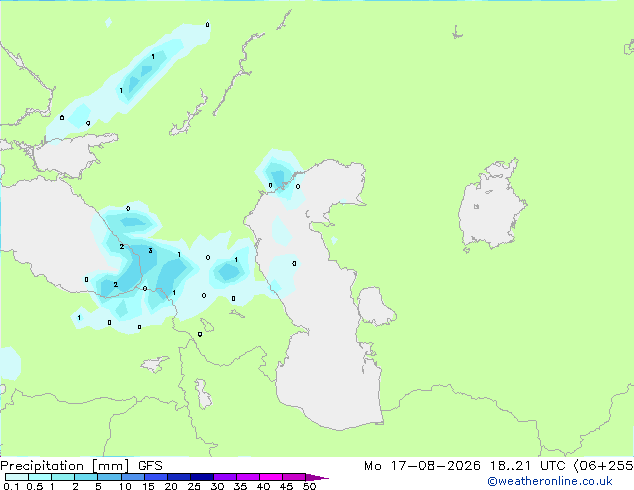Click the "0.1" legend scale label
The height and width of the screenshot is (490, 634).
click(x=11, y=486)
